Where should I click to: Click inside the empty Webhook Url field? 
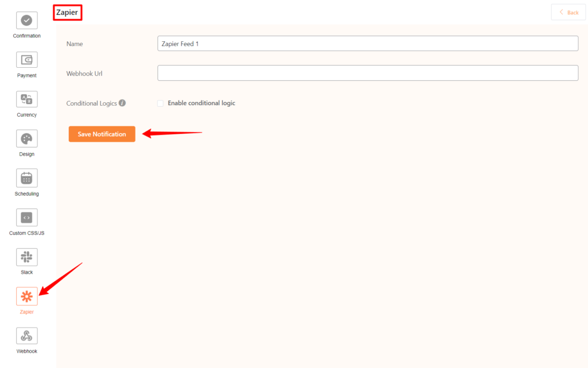click(x=367, y=73)
